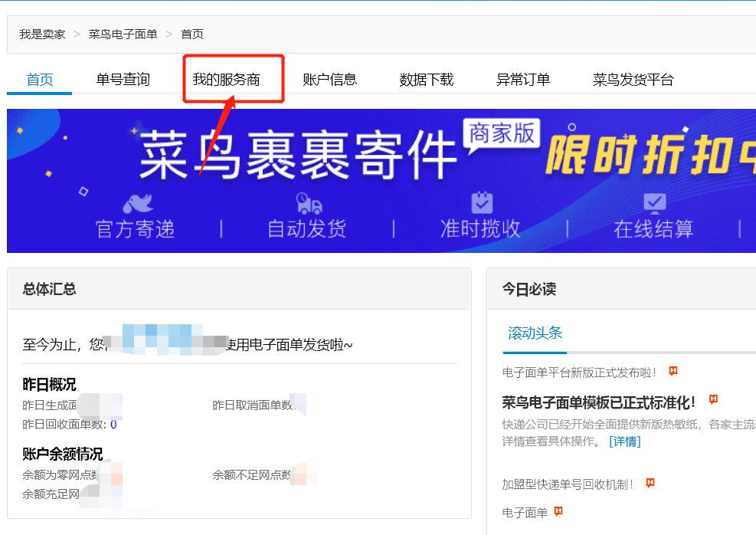The width and height of the screenshot is (756, 535).
Task: Go to 账户信息 tab
Action: 330,80
